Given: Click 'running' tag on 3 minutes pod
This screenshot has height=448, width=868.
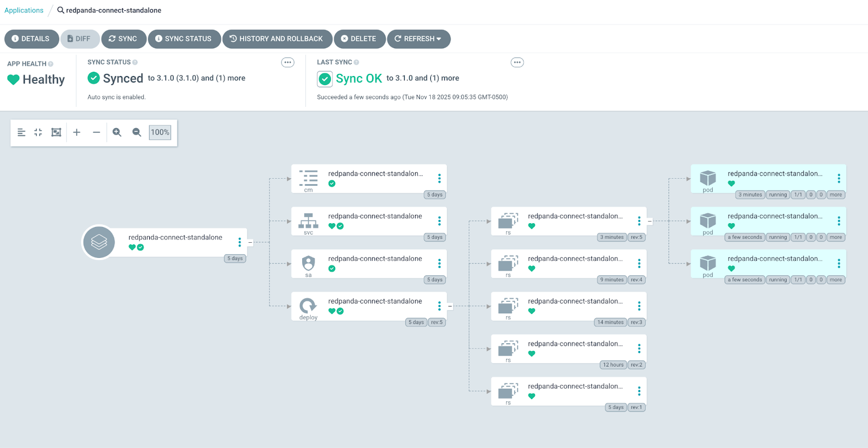Looking at the screenshot, I should [777, 195].
